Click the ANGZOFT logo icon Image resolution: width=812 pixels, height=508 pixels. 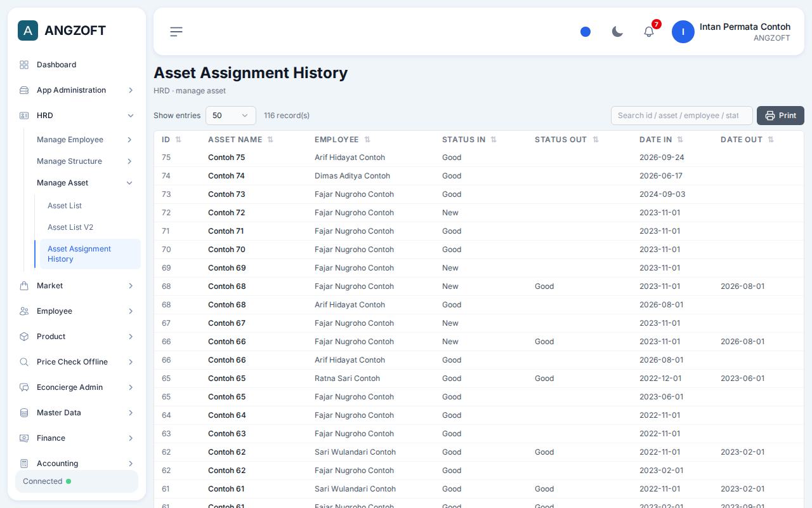pos(28,30)
